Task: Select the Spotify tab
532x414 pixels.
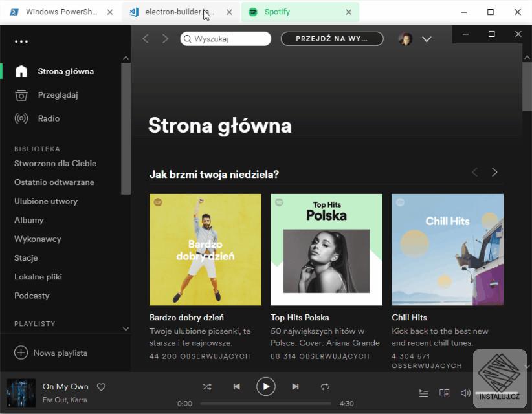Action: 300,12
